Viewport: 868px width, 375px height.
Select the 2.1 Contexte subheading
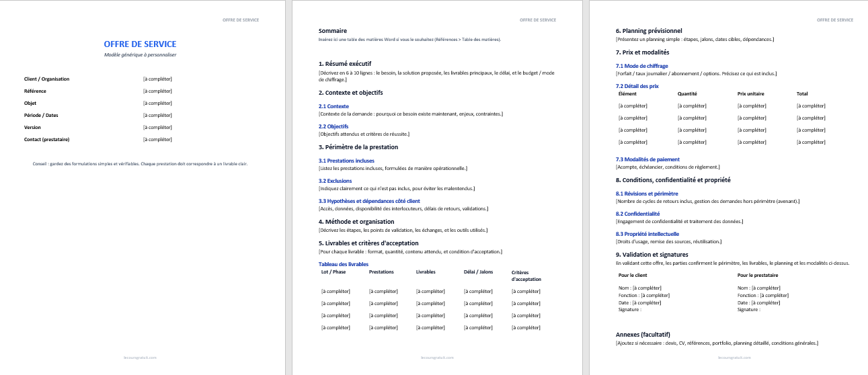point(333,106)
